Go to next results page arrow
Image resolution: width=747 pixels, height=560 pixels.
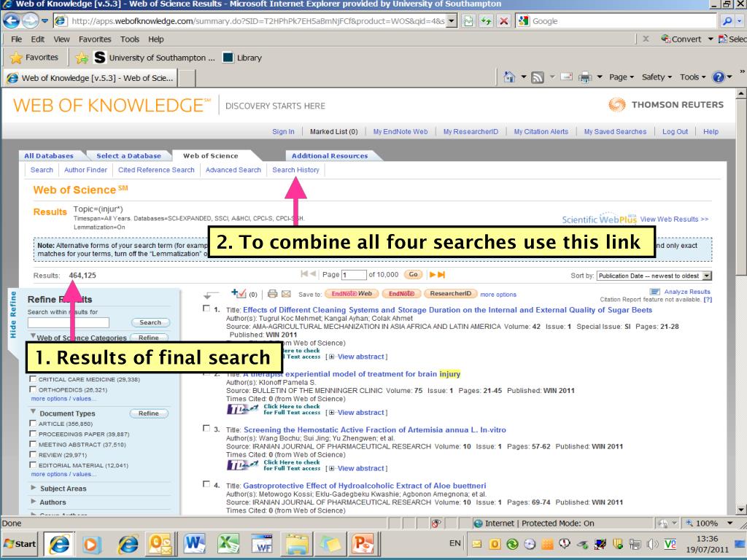(433, 274)
